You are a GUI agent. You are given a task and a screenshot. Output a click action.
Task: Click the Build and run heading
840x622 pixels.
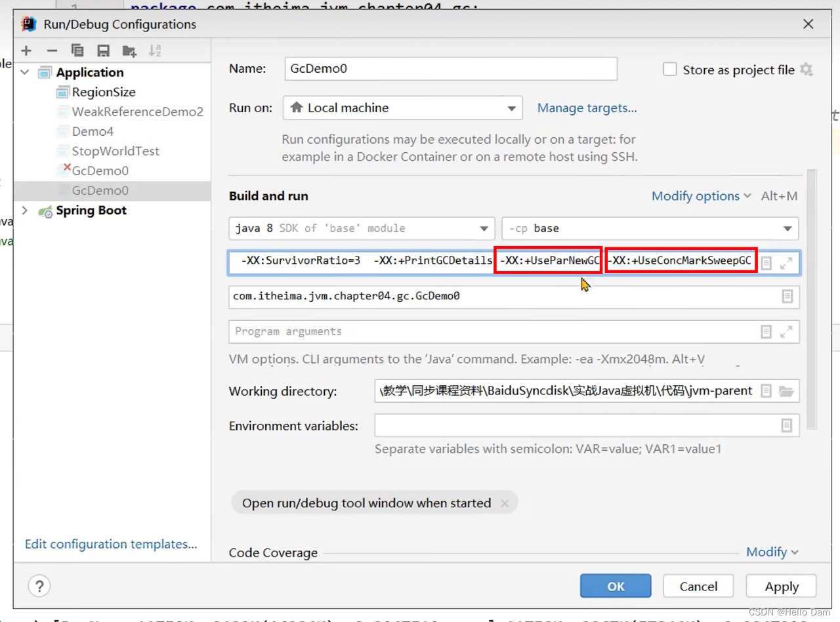(268, 196)
